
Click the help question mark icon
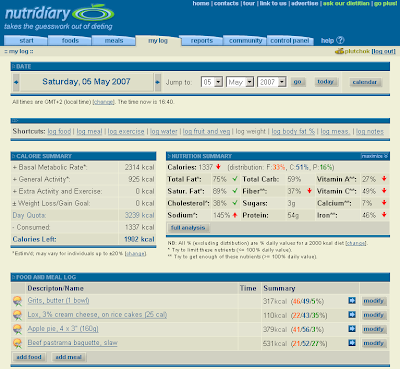pos(340,40)
